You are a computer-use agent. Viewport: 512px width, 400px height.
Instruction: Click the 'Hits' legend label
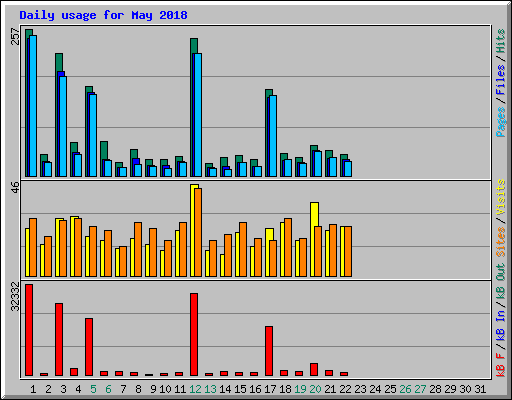500,41
